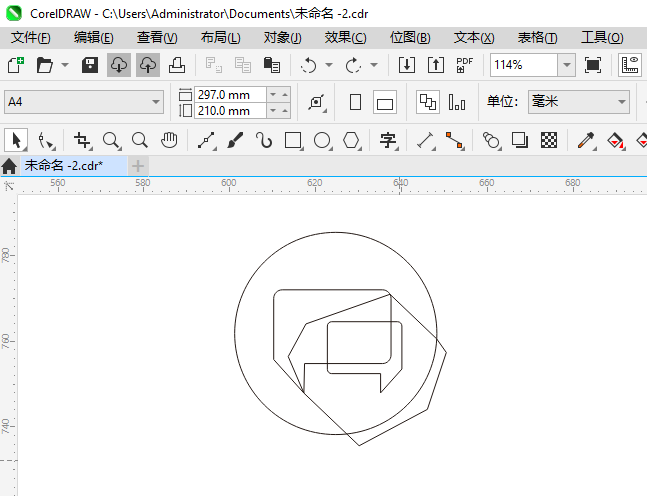Click the Publish to PDF icon
647x496 pixels.
tap(464, 65)
